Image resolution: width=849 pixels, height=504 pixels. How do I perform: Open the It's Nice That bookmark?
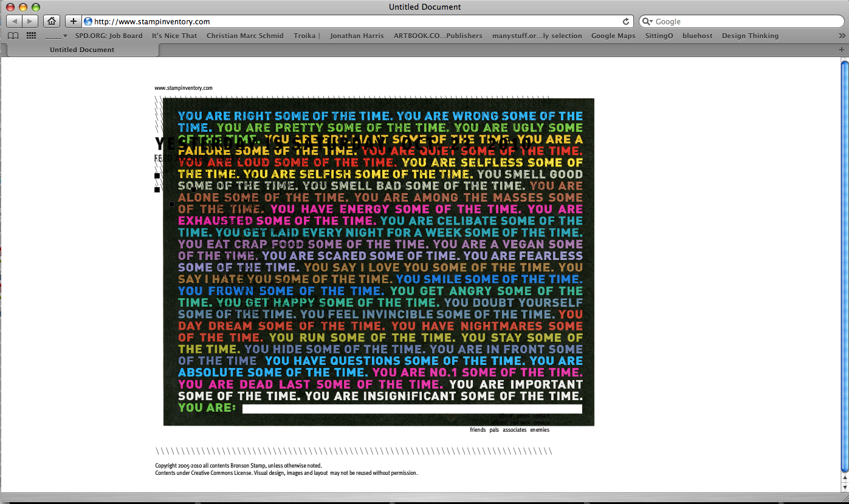click(174, 36)
